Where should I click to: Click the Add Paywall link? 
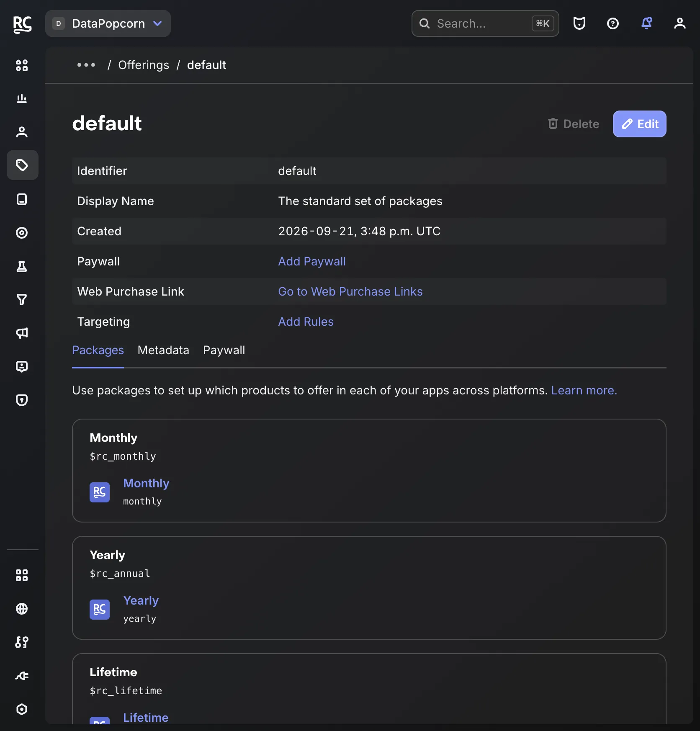[312, 261]
